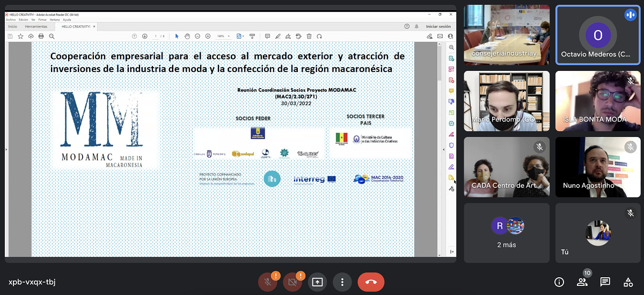Toggle the camera in the meeting
Screen dimensions: 644x295
[292, 282]
